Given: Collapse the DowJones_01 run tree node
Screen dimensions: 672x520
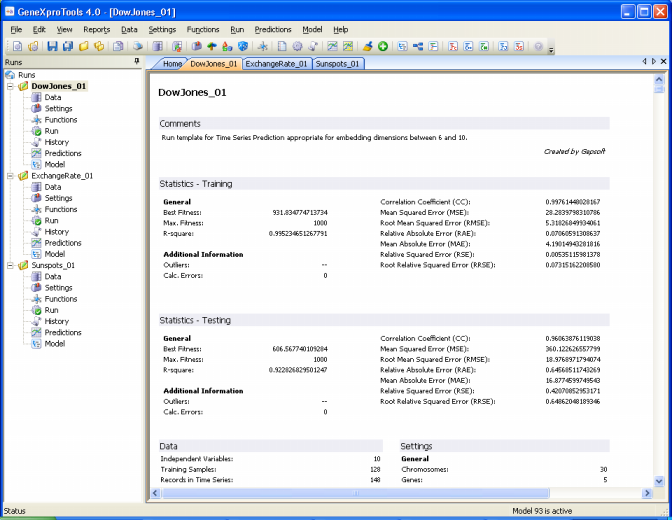Looking at the screenshot, I should coord(10,86).
